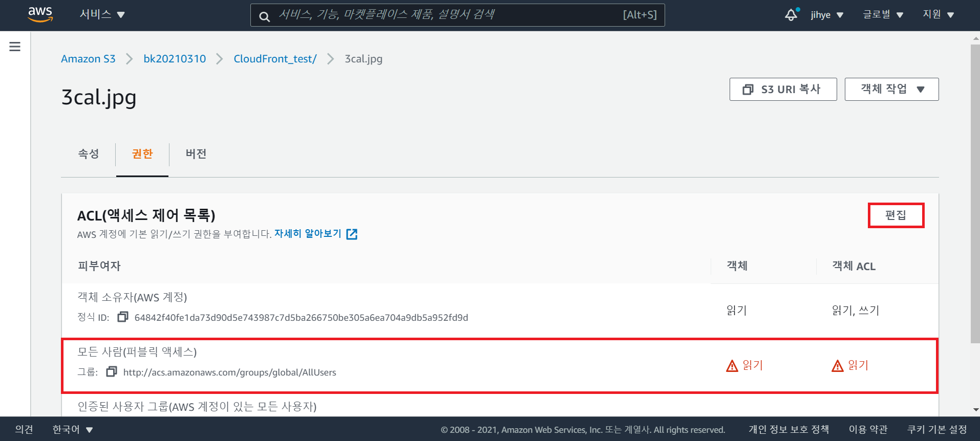Viewport: 980px width, 441px height.
Task: Click the 인증된 사용자 그룹 row label
Action: pyautogui.click(x=197, y=407)
